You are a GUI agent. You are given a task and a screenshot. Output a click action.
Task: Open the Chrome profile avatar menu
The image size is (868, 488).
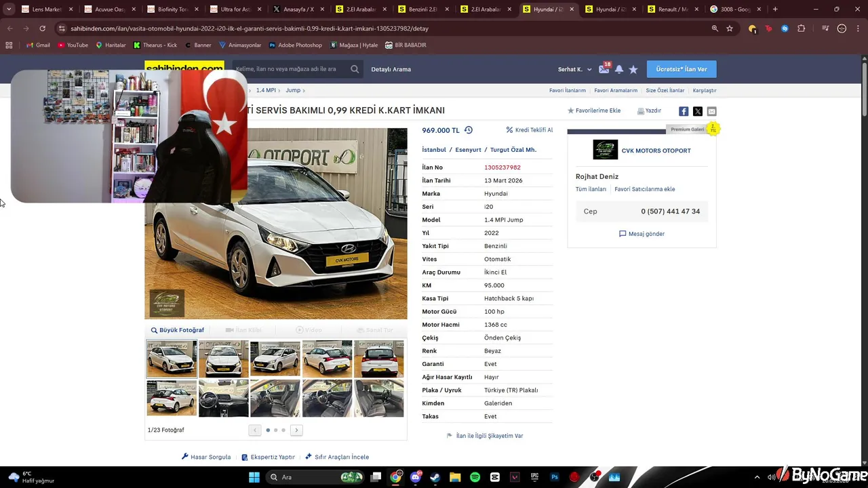click(842, 28)
